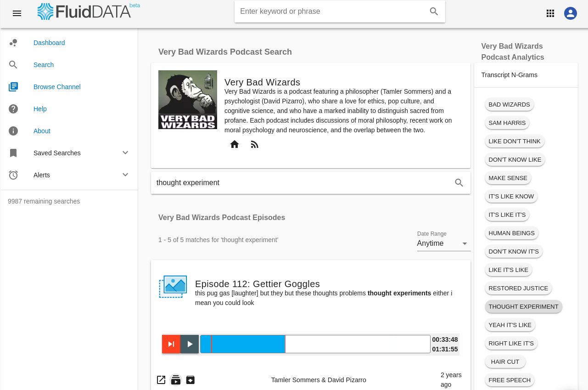Screen dimensions: 588x390
Task: Click the archive download icon
Action: (x=190, y=380)
